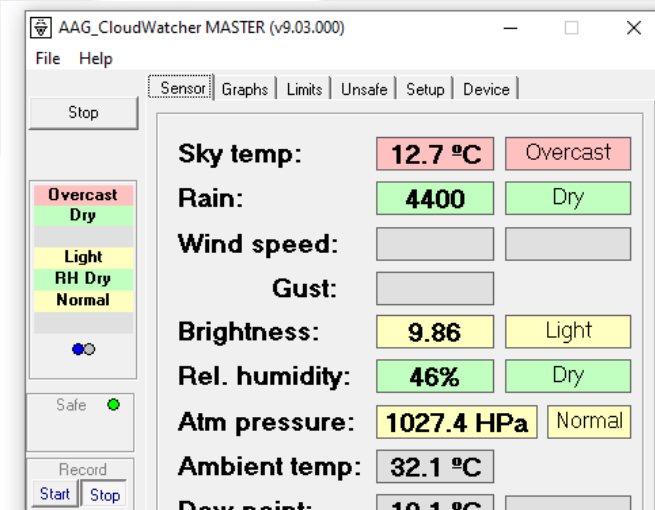Click the large Stop button at top left
The width and height of the screenshot is (655, 510).
pyautogui.click(x=84, y=113)
